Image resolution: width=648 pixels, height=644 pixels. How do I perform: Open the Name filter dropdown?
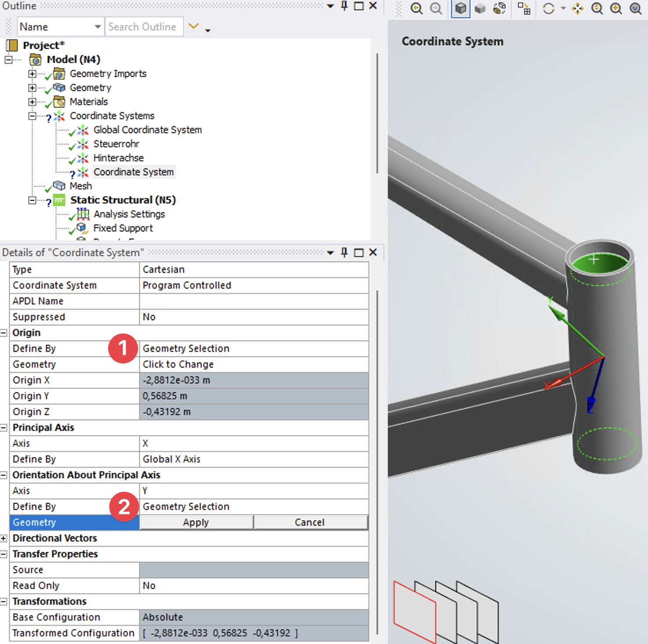tap(98, 27)
